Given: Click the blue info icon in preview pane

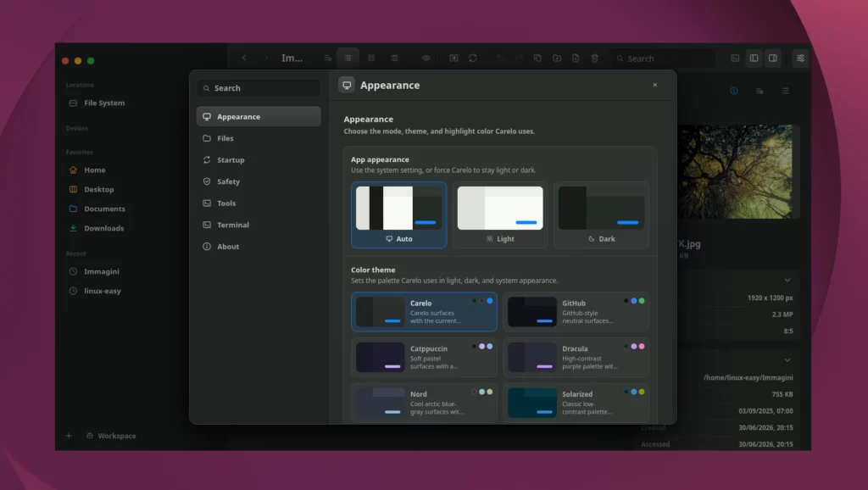Looking at the screenshot, I should click(734, 91).
